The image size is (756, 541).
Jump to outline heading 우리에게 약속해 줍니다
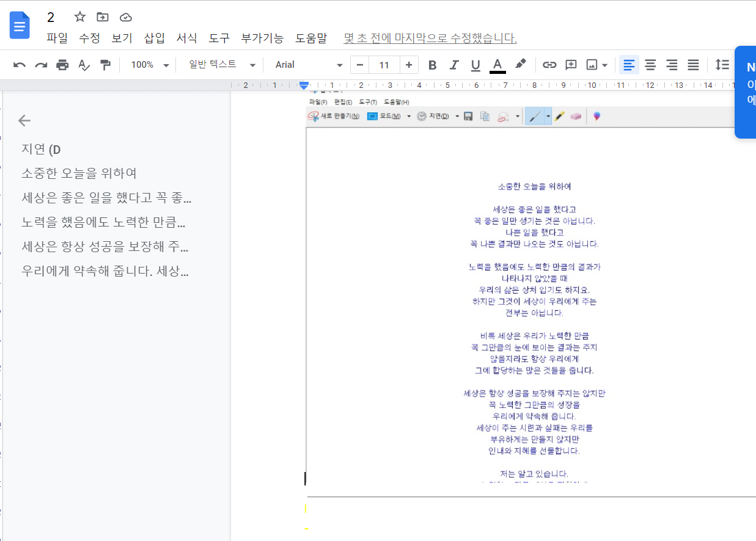(x=105, y=271)
